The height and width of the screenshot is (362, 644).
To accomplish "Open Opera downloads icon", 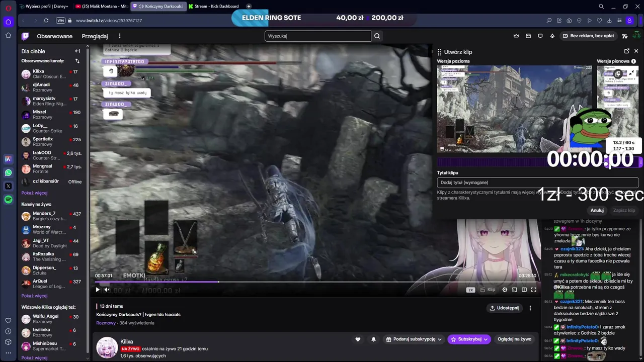I will coord(609,21).
